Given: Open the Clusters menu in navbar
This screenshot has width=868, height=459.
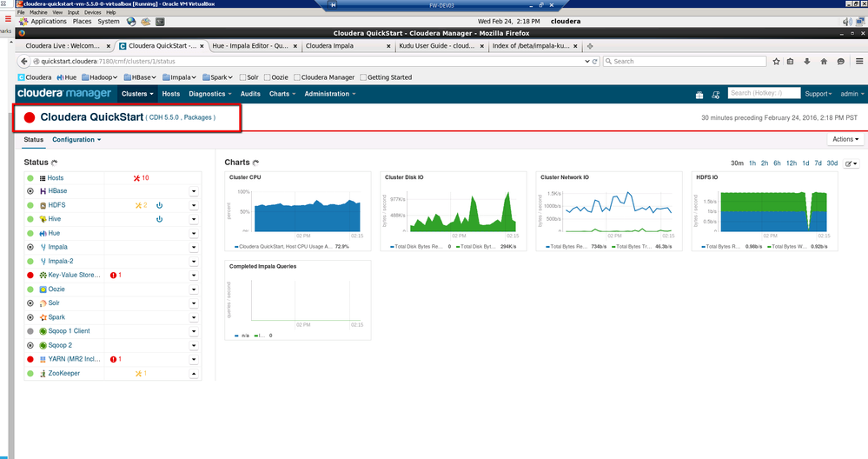Looking at the screenshot, I should [137, 94].
